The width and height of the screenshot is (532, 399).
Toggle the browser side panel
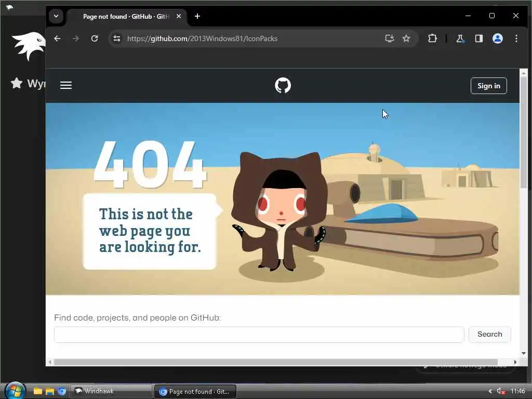pos(478,38)
